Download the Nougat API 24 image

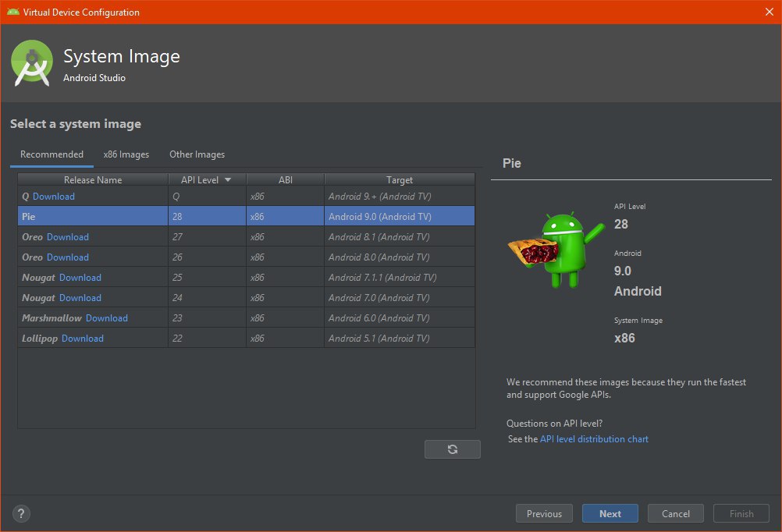pos(80,298)
